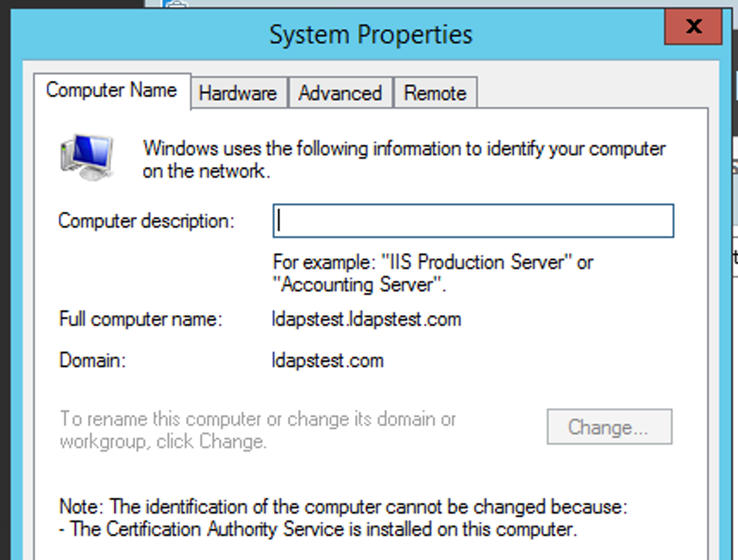Click the 'Accounting Server' example text

(359, 284)
